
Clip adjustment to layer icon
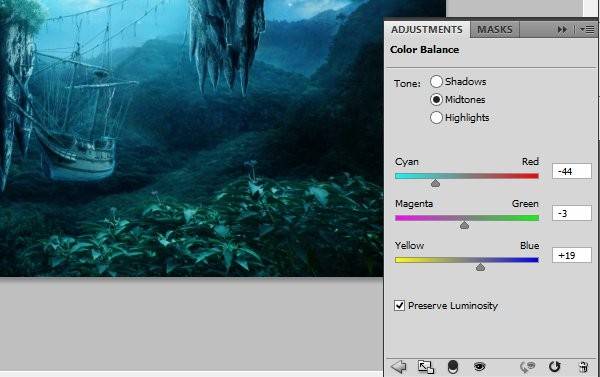point(453,367)
